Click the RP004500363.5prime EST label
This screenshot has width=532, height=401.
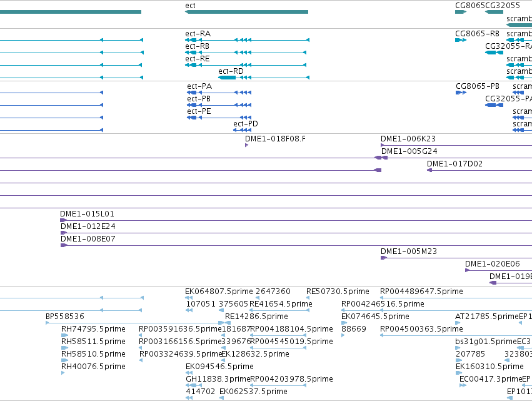[421, 329]
